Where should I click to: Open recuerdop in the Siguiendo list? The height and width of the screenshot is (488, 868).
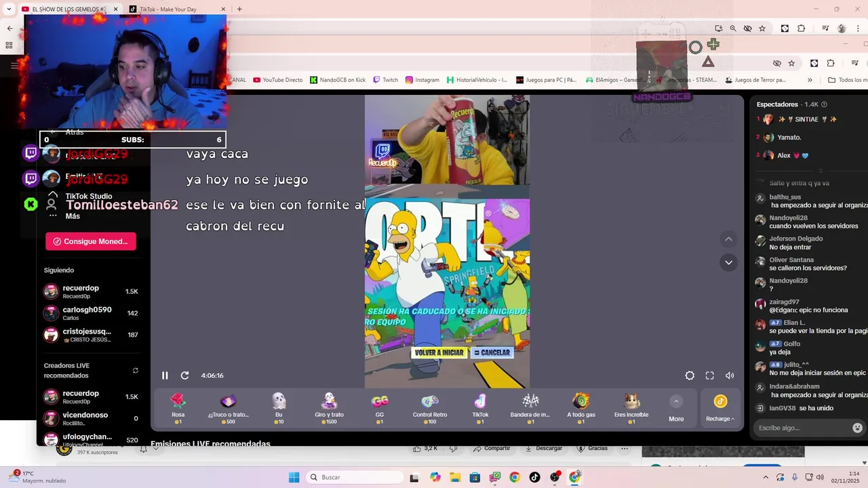pyautogui.click(x=91, y=291)
